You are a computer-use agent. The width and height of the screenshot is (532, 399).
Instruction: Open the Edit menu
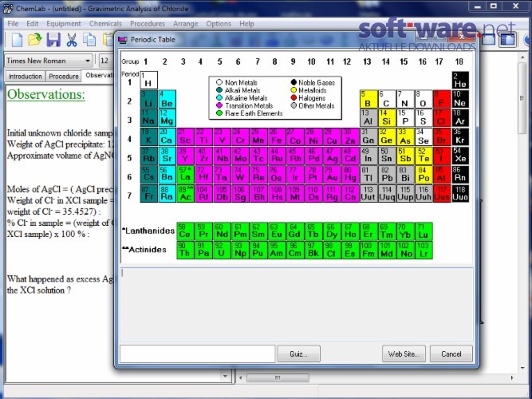point(32,24)
